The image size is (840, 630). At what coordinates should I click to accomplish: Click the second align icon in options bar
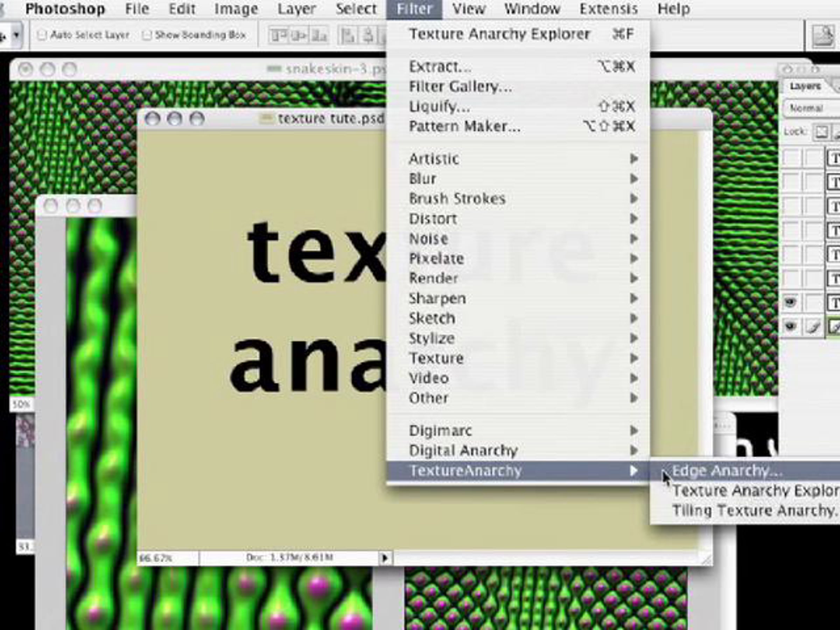click(299, 35)
